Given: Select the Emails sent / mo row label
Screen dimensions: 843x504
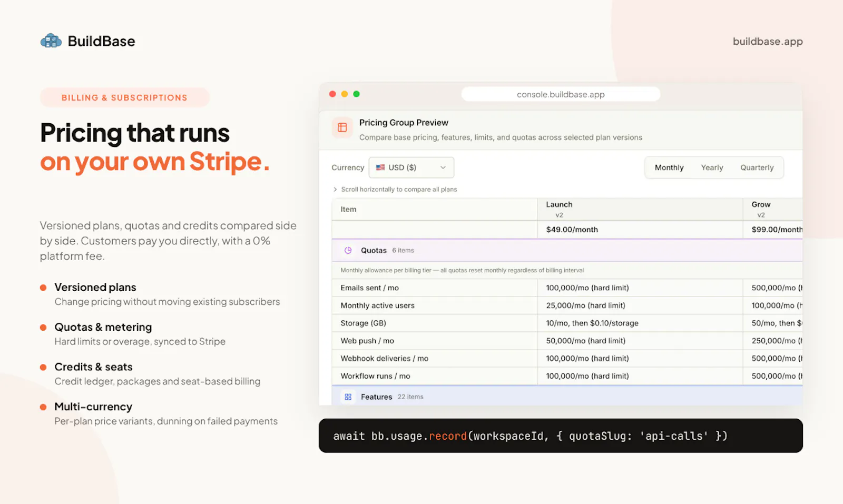Looking at the screenshot, I should click(370, 288).
